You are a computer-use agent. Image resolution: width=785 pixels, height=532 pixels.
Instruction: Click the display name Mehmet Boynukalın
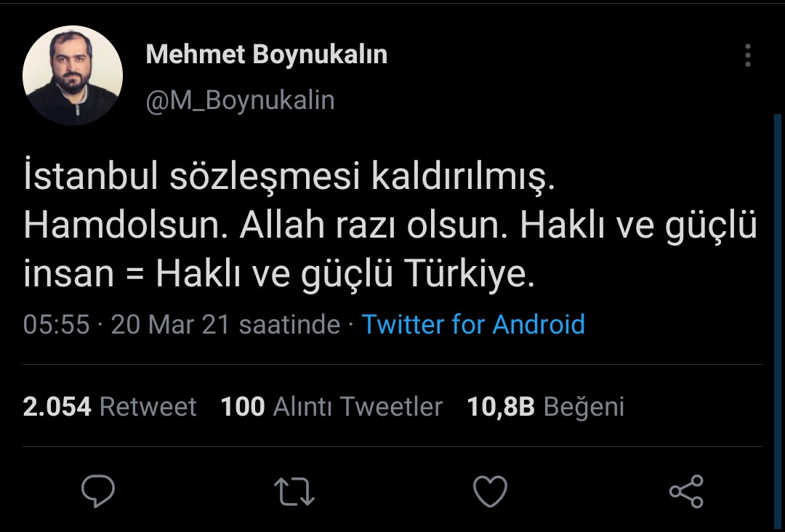click(x=267, y=53)
